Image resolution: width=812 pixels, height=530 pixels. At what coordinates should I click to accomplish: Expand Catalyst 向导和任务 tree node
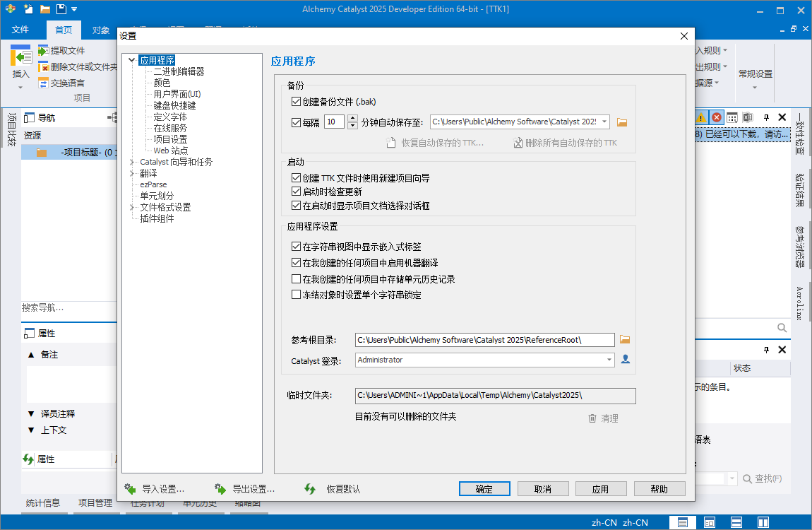132,162
